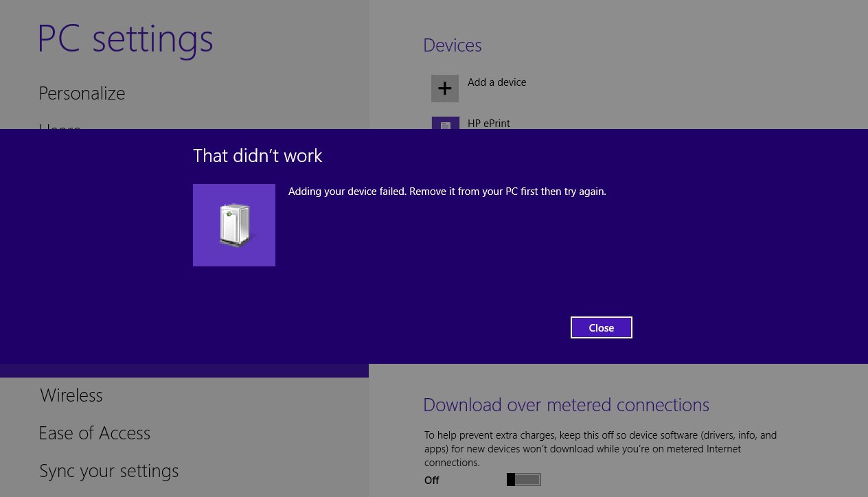868x497 pixels.
Task: Click the PC settings page title
Action: point(125,39)
